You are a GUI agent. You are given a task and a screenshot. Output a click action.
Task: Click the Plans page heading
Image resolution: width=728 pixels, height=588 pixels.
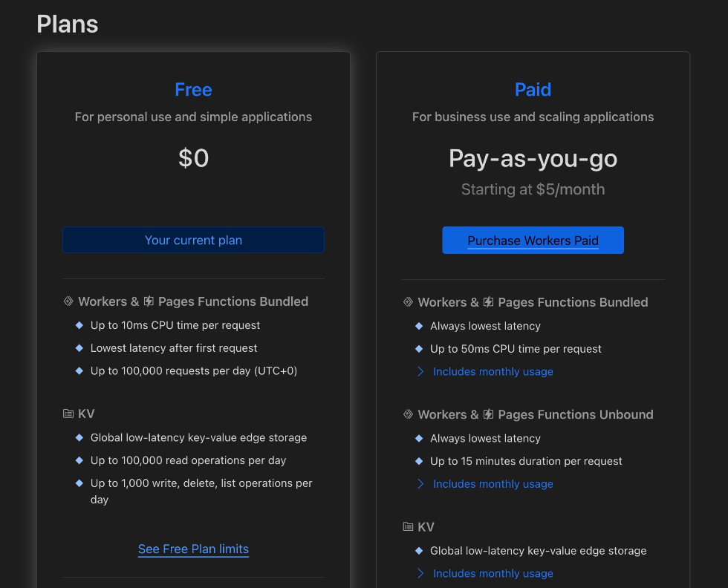[68, 24]
